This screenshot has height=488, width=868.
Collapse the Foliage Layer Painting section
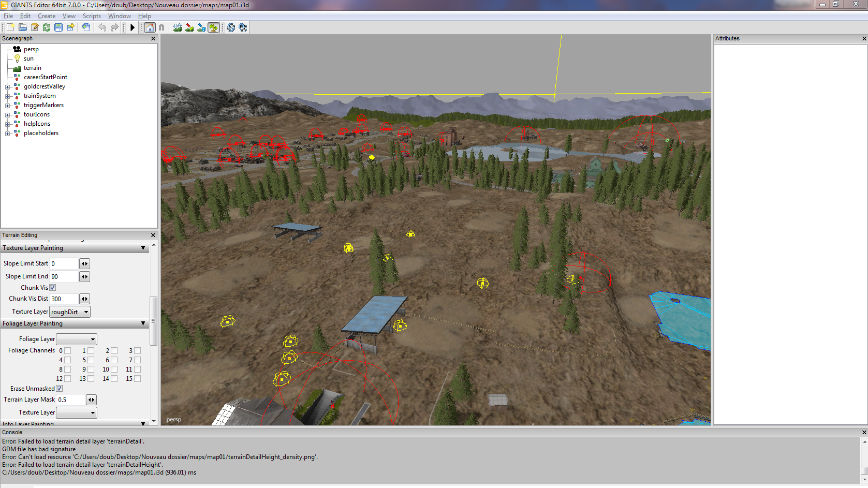[143, 323]
